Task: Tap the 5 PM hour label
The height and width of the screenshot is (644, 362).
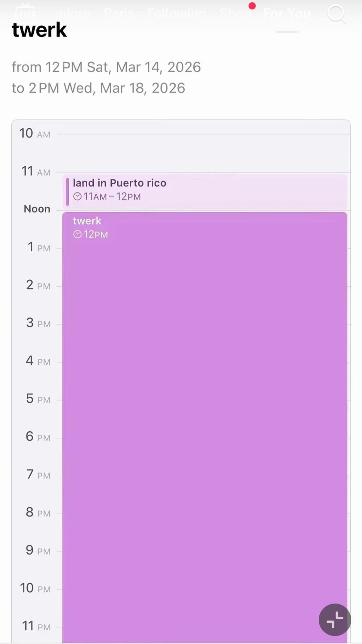Action: (38, 399)
